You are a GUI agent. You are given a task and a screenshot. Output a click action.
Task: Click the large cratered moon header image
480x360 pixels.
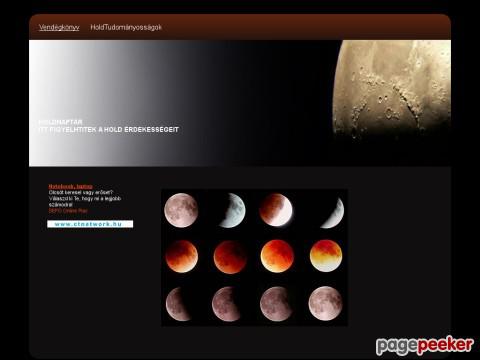point(392,89)
